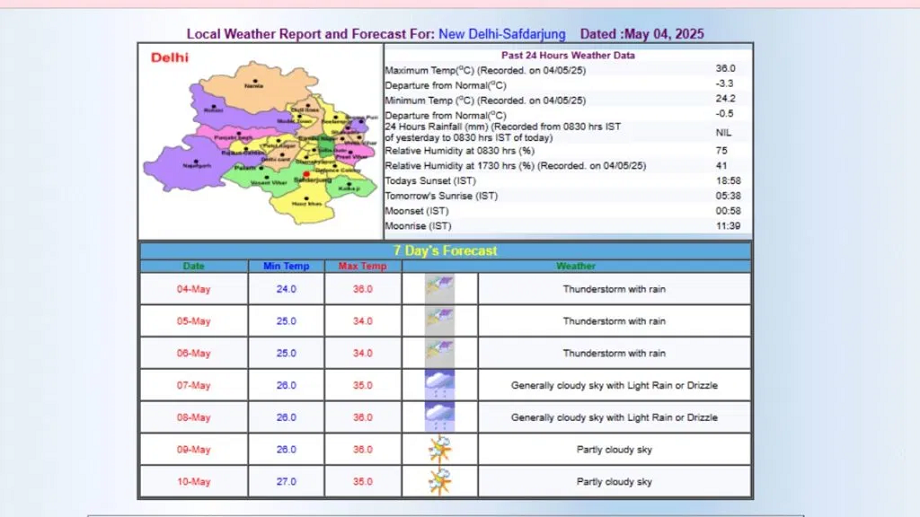Click 27.0 min temp for 10-May
Screen dimensions: 920x517
click(x=286, y=481)
